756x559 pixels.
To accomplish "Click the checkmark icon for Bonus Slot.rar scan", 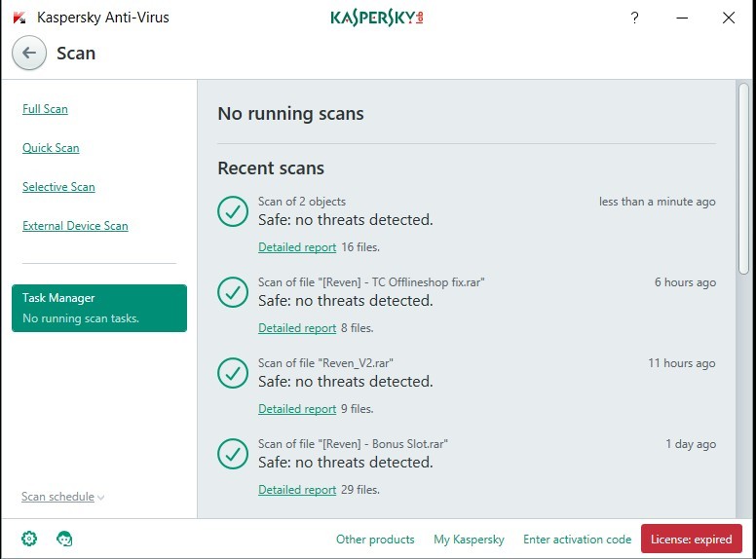I will point(233,454).
